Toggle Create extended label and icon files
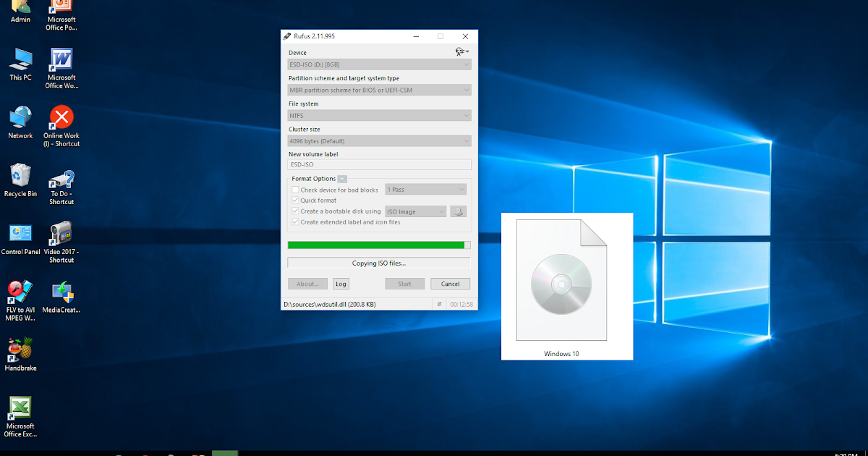Viewport: 868px width, 456px height. [295, 222]
